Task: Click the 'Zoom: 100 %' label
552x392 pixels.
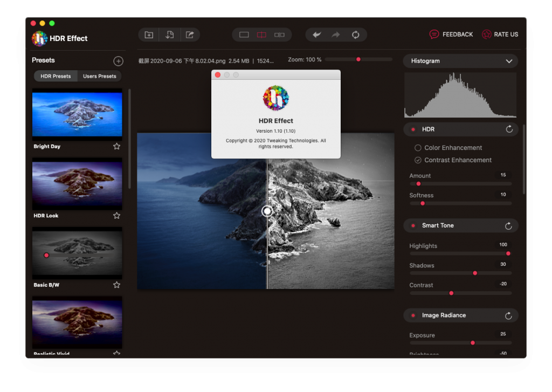Action: coord(305,60)
